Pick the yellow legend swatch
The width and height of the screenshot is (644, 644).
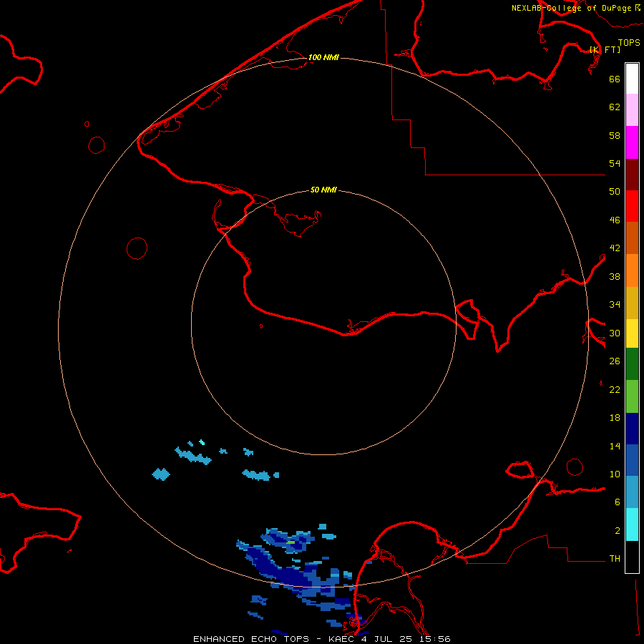point(632,333)
